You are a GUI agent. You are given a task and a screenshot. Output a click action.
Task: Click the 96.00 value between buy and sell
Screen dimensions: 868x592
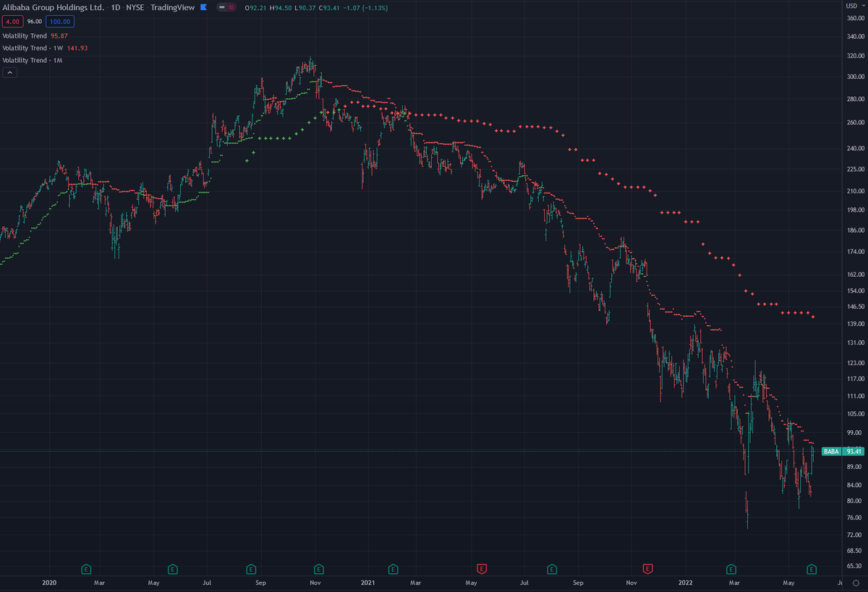pyautogui.click(x=34, y=22)
